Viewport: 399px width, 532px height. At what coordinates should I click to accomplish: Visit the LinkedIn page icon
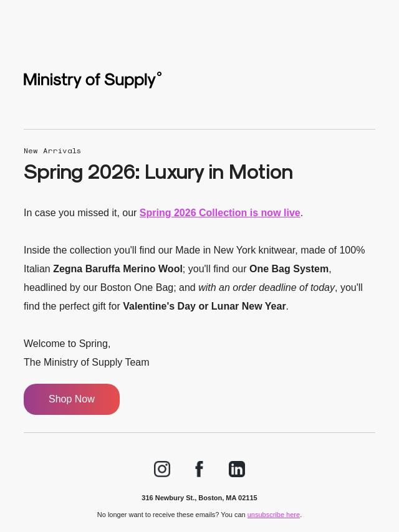[x=237, y=469]
